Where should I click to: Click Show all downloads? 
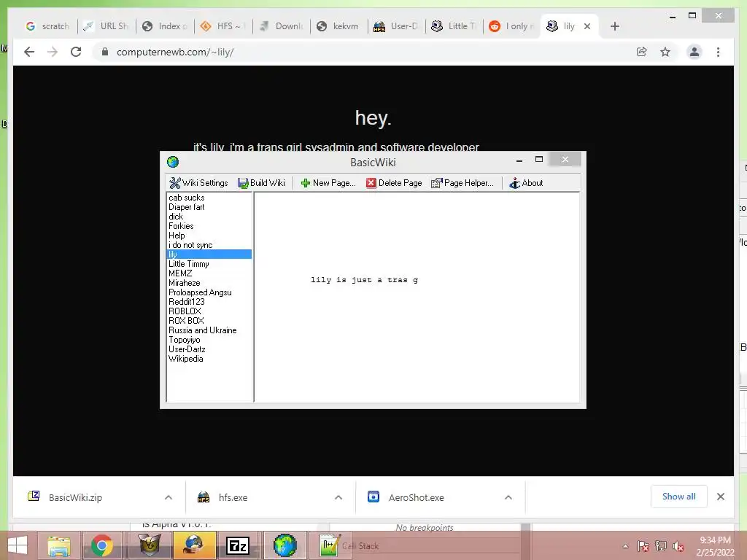[x=679, y=497]
